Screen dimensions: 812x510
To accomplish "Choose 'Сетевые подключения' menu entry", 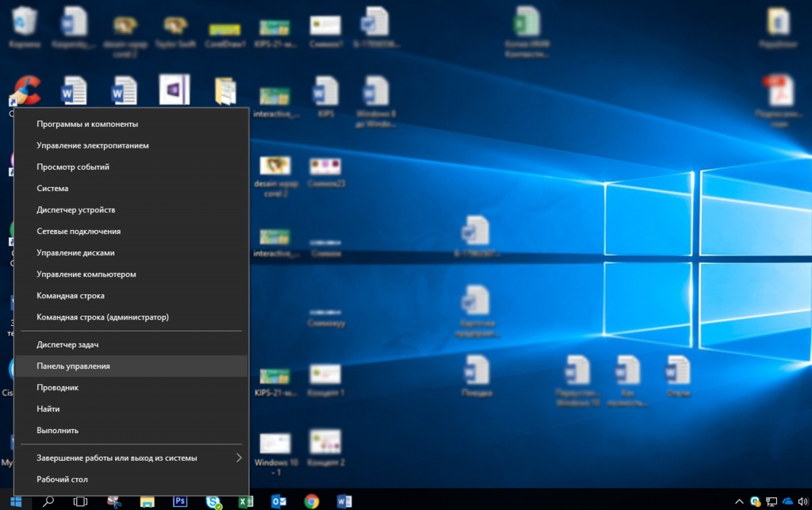I will pyautogui.click(x=132, y=232).
